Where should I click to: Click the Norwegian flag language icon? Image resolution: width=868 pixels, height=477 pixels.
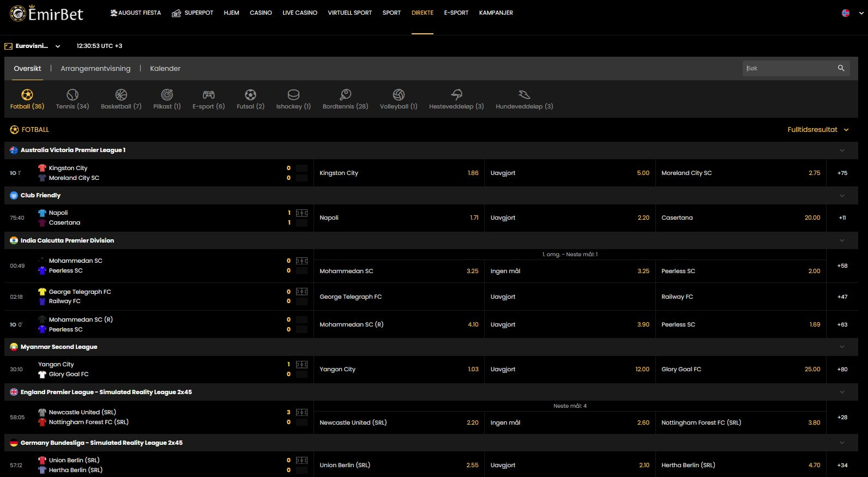(846, 13)
